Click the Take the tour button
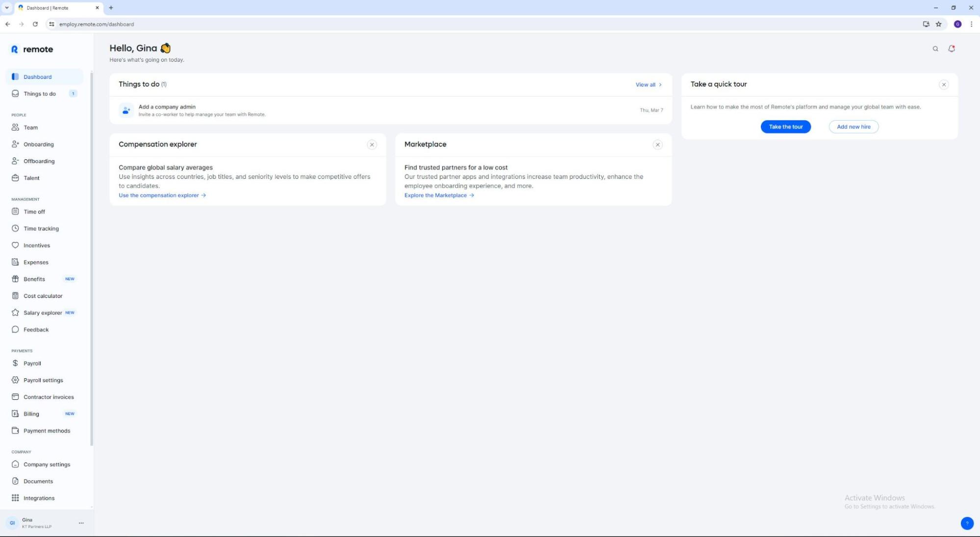Screen dimensions: 980x537 click(x=785, y=126)
